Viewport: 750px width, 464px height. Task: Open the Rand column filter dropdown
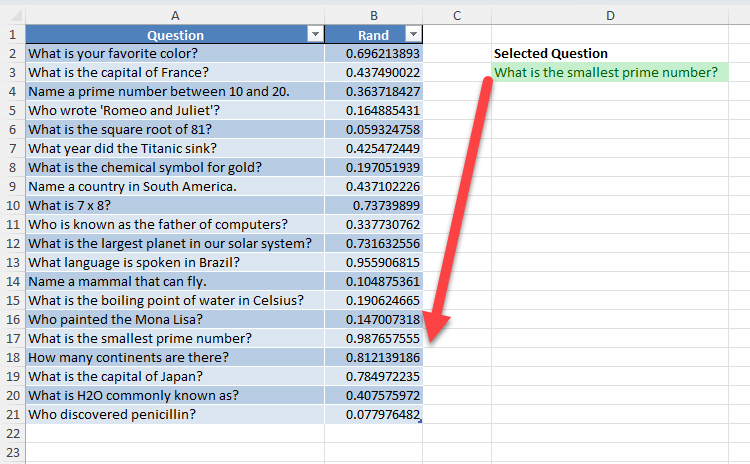(413, 34)
